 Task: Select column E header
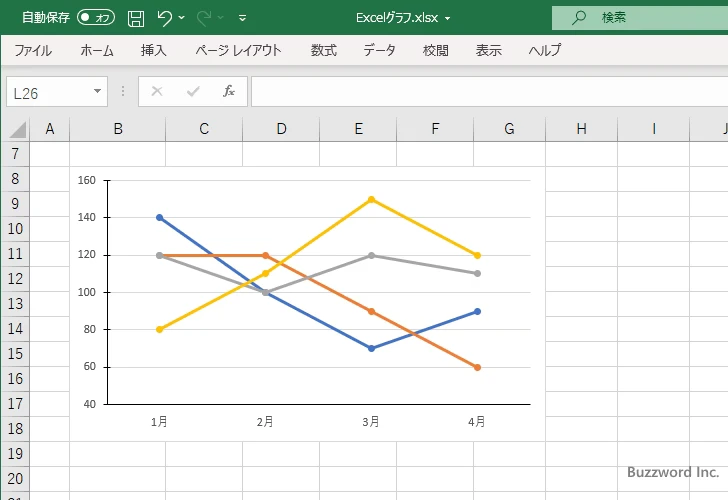tap(358, 129)
